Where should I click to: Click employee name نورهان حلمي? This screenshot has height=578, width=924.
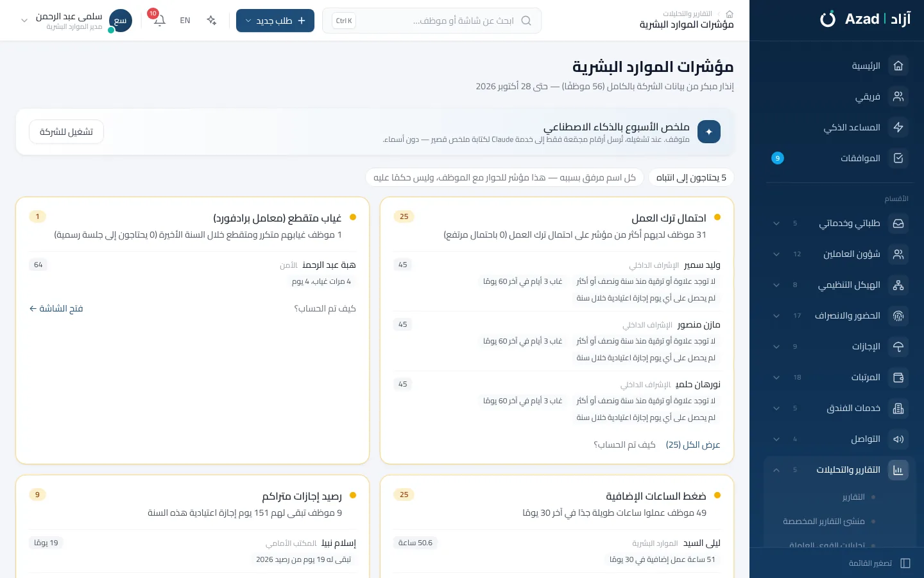[x=698, y=384]
